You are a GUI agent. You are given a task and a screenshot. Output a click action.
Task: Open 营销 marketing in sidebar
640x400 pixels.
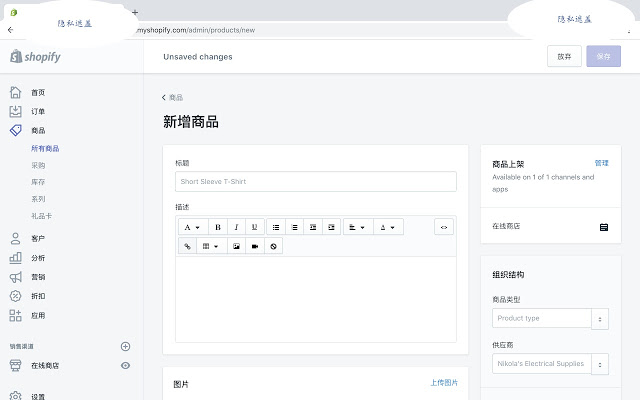38,277
